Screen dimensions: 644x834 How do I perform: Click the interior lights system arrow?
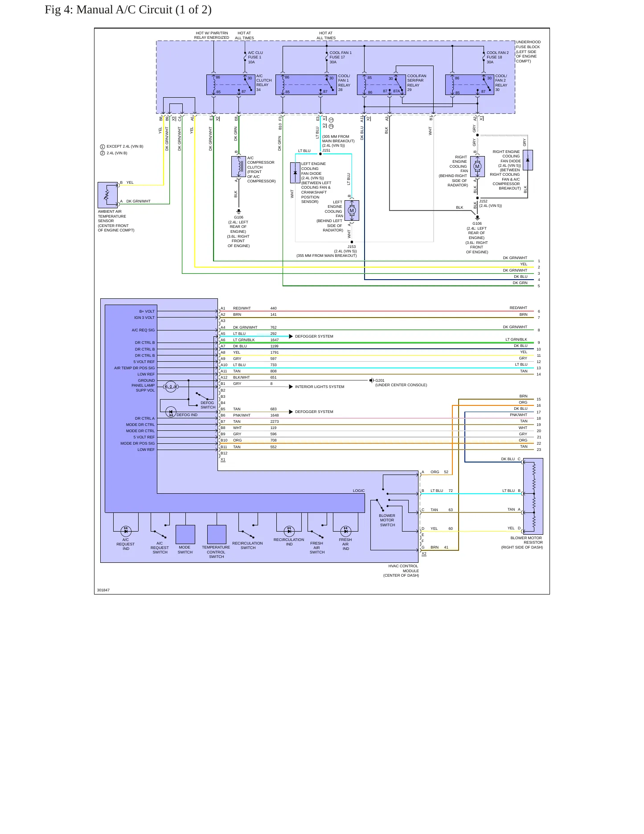coord(291,387)
